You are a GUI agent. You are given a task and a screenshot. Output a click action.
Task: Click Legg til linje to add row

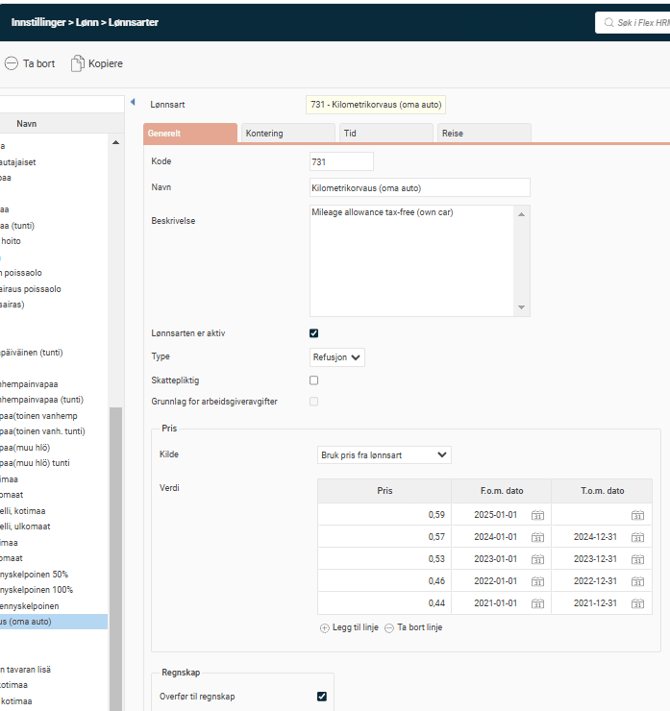coord(348,628)
